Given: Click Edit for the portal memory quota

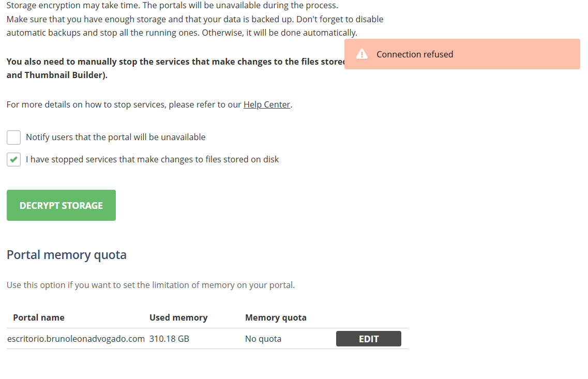Looking at the screenshot, I should click(368, 339).
